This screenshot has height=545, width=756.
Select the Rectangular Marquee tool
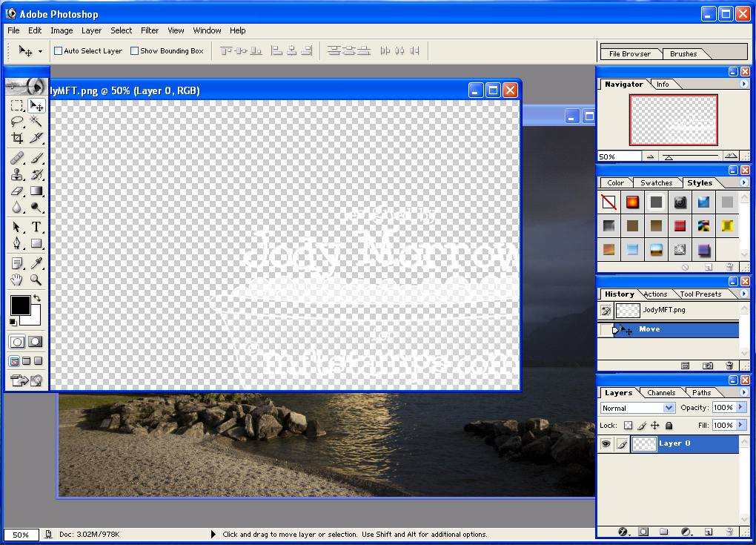(x=17, y=105)
